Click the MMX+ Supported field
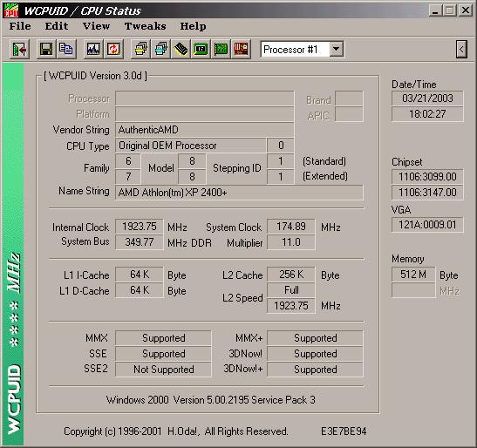477x448 pixels. point(315,338)
